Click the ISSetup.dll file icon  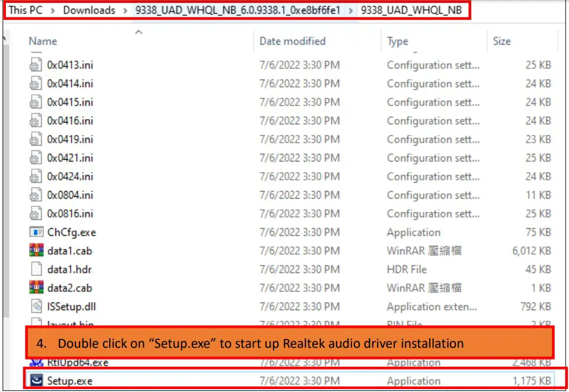[x=37, y=307]
